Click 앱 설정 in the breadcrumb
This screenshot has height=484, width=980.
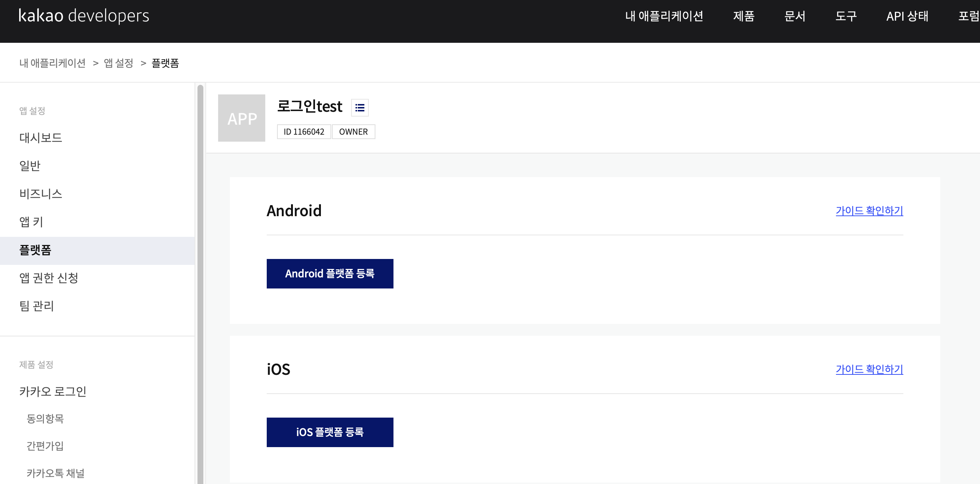(x=118, y=63)
